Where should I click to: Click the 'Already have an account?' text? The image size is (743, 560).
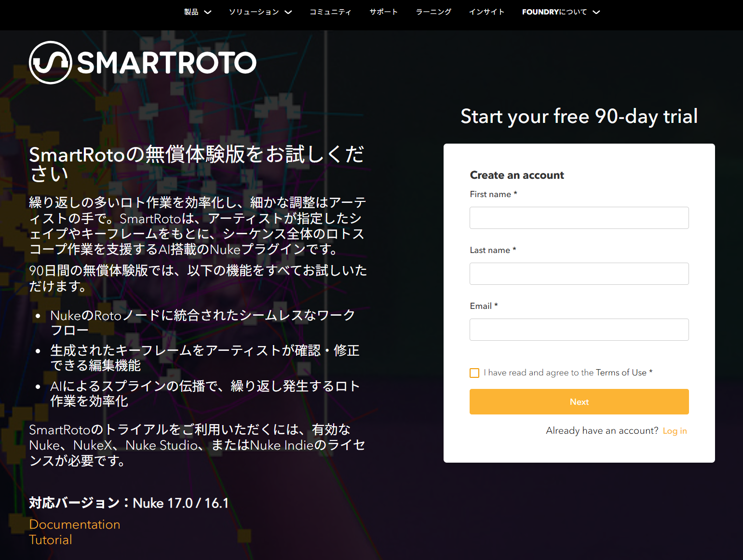tap(602, 431)
